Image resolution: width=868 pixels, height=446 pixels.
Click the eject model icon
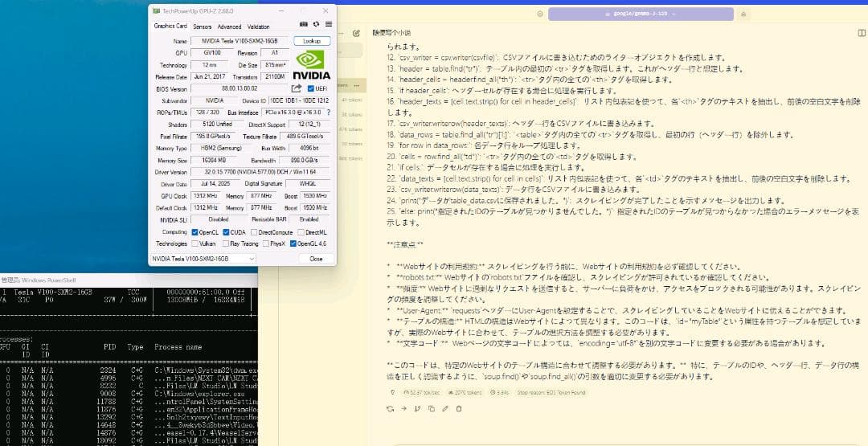click(x=743, y=14)
